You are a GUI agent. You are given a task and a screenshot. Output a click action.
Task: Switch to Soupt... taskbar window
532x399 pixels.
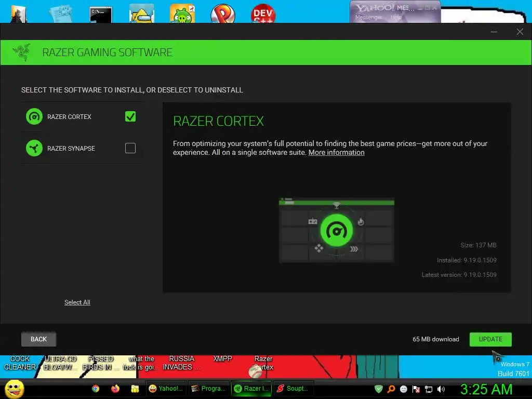click(x=294, y=389)
